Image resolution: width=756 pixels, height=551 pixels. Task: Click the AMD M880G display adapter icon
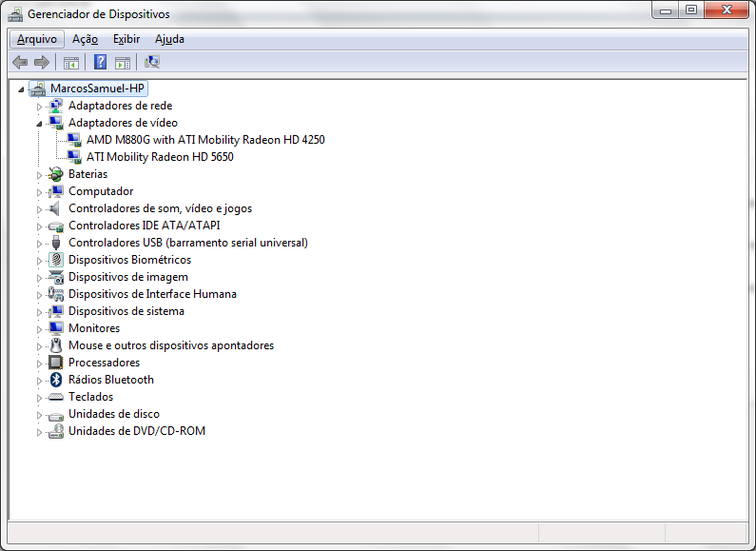coord(74,140)
